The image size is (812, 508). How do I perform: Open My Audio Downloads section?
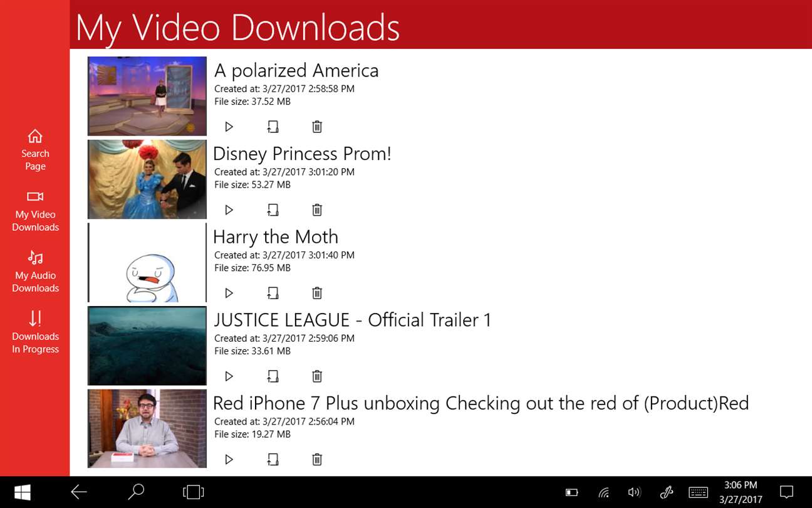point(35,272)
